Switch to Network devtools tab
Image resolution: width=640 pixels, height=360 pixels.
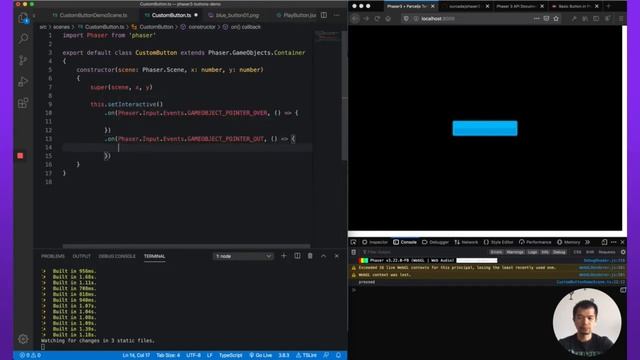point(466,242)
